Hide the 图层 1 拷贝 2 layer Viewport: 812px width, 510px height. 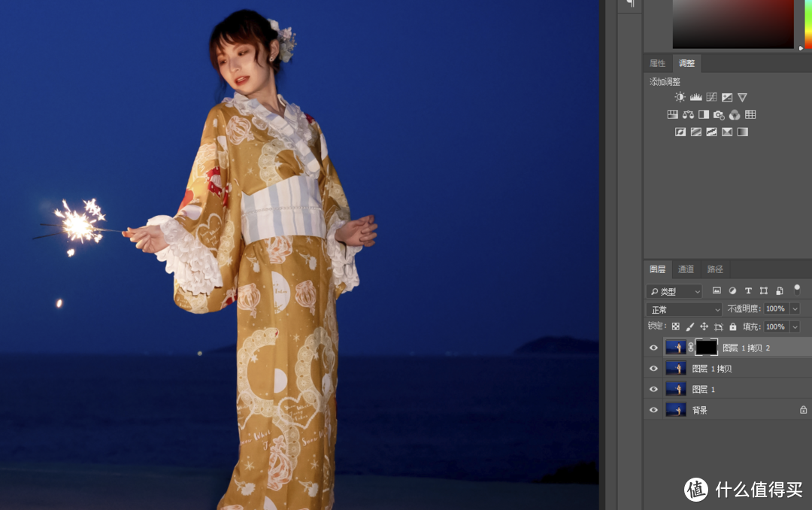click(x=653, y=348)
